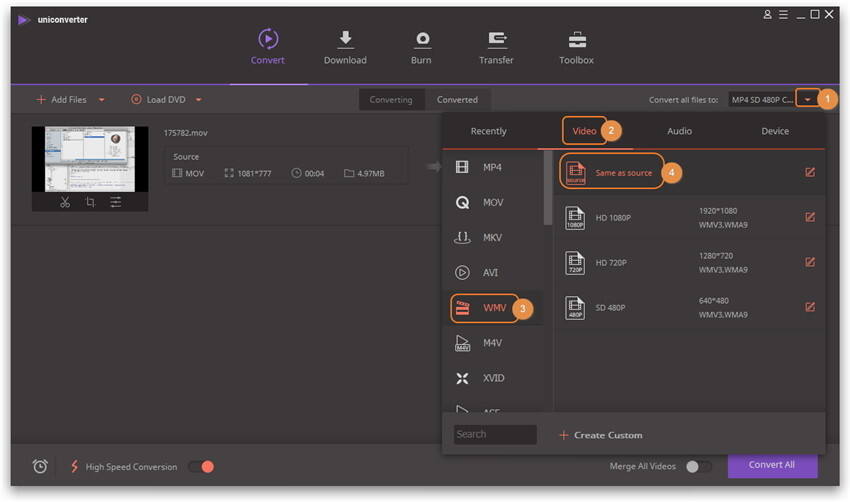The width and height of the screenshot is (850, 502).
Task: Click the 640*480 resolution text
Action: pos(713,301)
